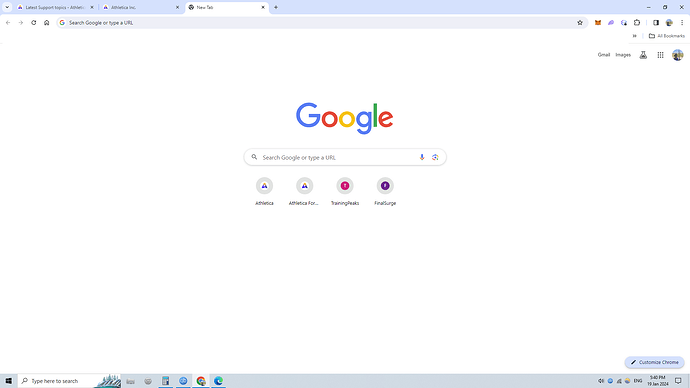This screenshot has width=690, height=388.
Task: Open a new tab with the plus button
Action: [x=276, y=7]
